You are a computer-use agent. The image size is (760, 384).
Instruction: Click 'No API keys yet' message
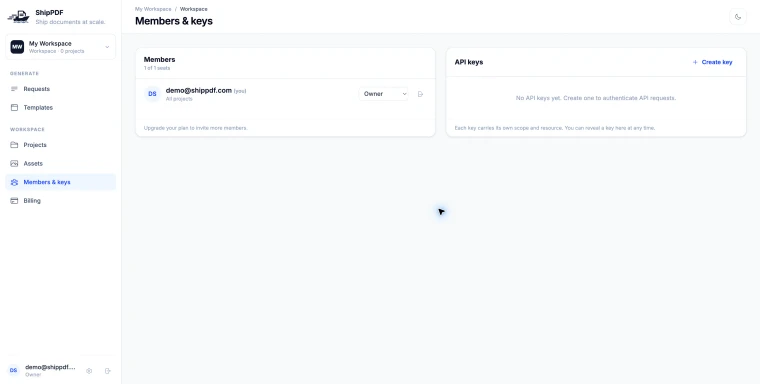596,98
